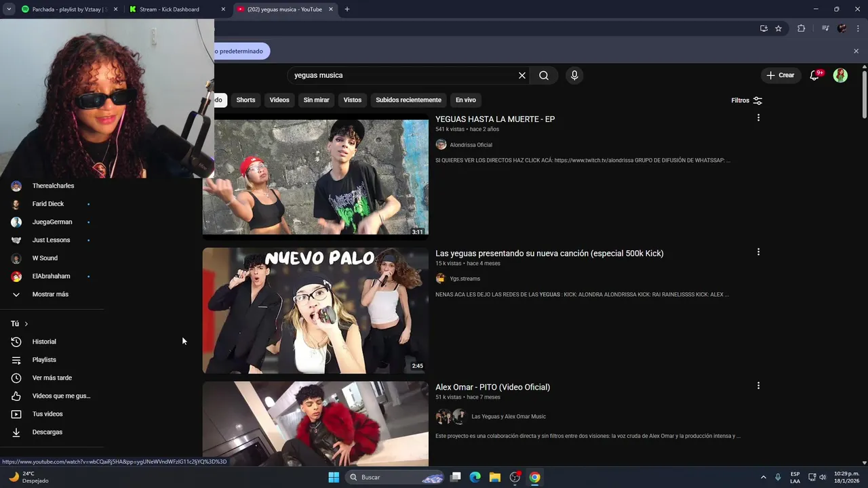Open Alex Omar - PITO (Video Oficial) title
868x488 pixels.
(492, 387)
